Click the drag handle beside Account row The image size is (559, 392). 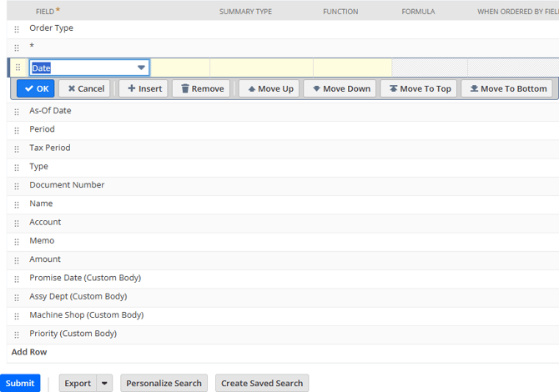click(17, 223)
